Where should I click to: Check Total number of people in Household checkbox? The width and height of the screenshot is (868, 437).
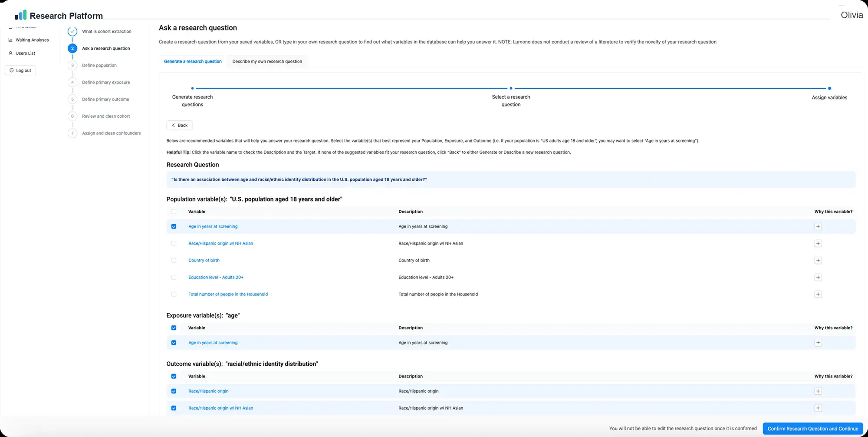click(x=174, y=294)
